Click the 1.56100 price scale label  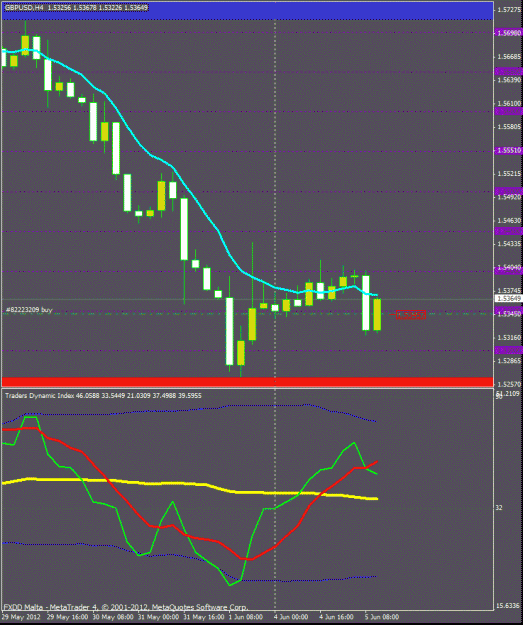pyautogui.click(x=509, y=103)
